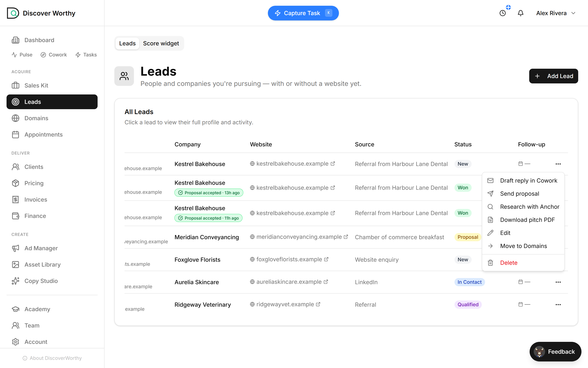Open Invoices in the sidebar
Screen dimensions: 588x368
pos(52,200)
